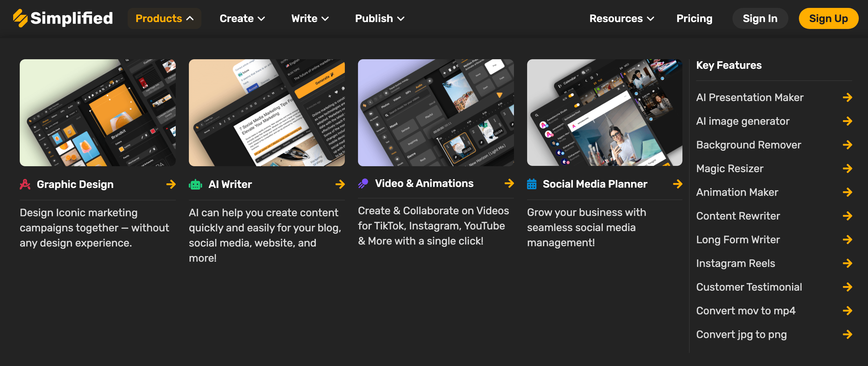
Task: Open the Customer Testimonial feature
Action: coord(749,287)
